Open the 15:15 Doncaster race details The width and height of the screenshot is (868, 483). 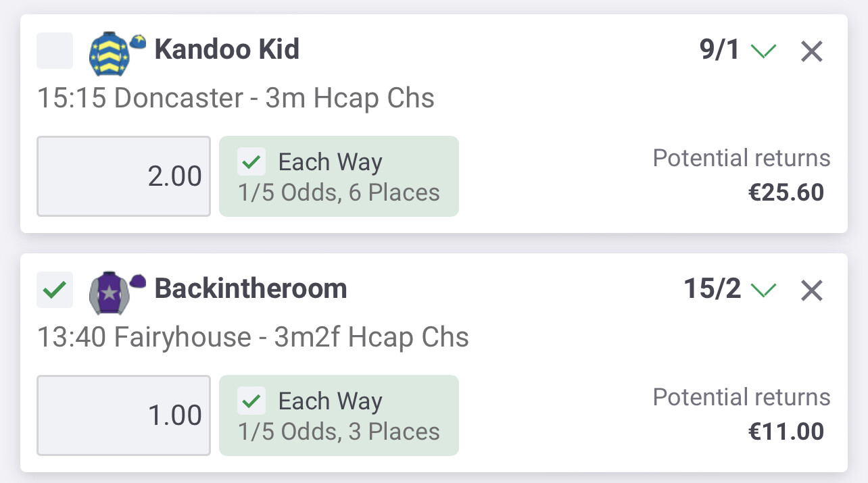[x=236, y=99]
